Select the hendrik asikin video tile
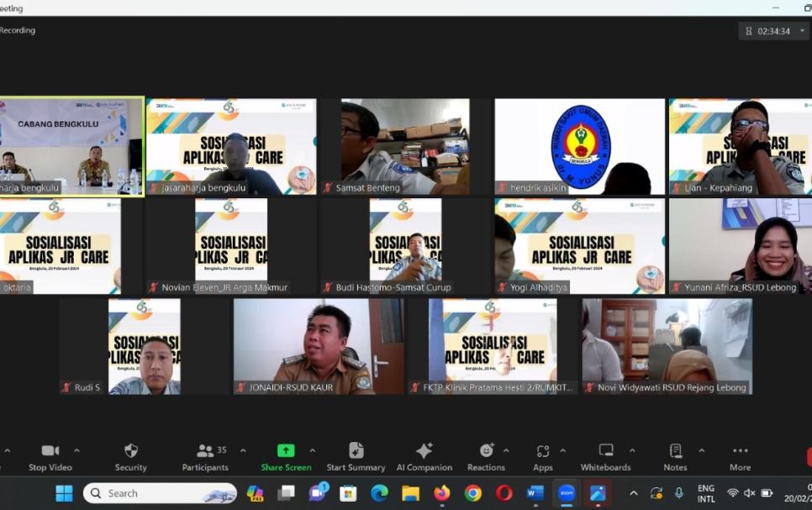The width and height of the screenshot is (812, 510). 579,146
